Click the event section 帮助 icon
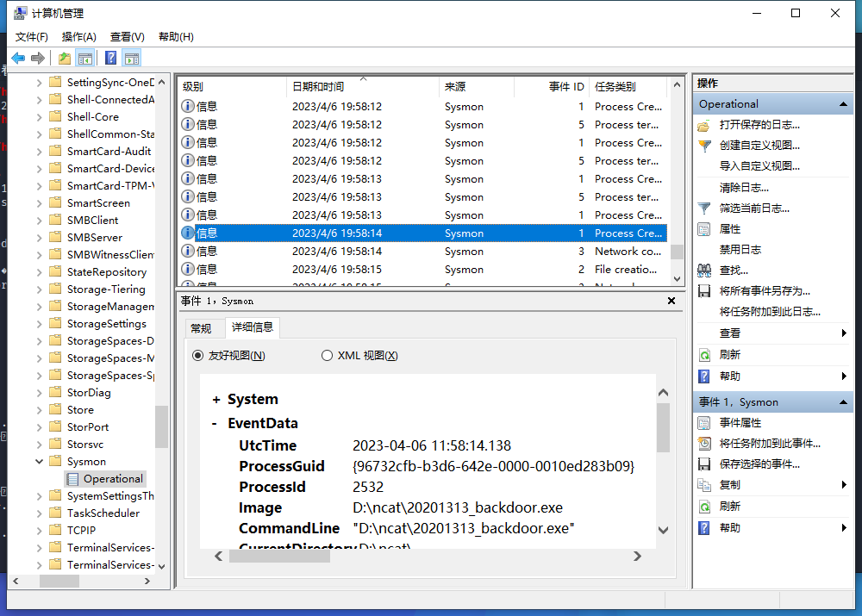This screenshot has width=862, height=616. coord(704,528)
